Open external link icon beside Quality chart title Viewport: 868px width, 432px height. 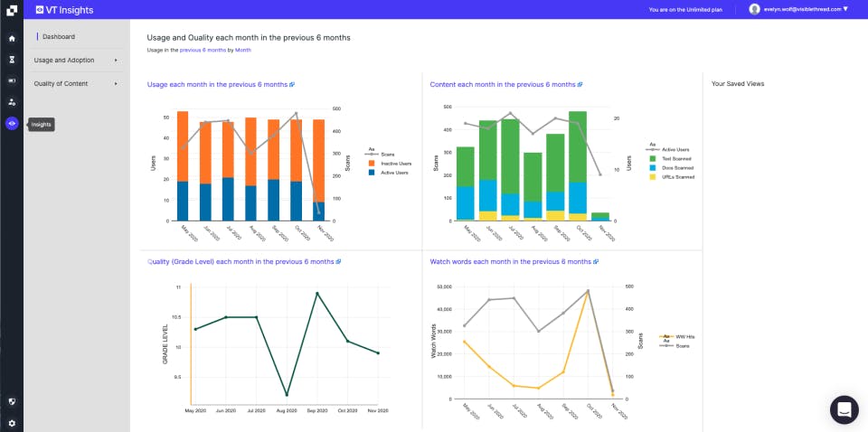coord(339,261)
